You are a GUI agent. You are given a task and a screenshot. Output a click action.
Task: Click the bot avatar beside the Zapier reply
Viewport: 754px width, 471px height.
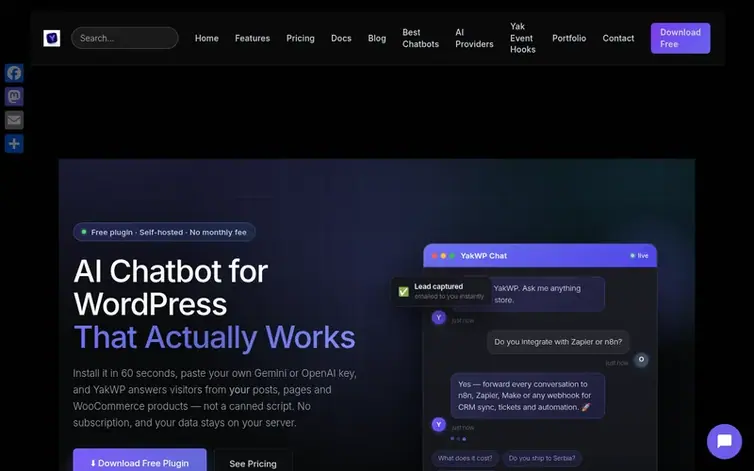(x=439, y=424)
